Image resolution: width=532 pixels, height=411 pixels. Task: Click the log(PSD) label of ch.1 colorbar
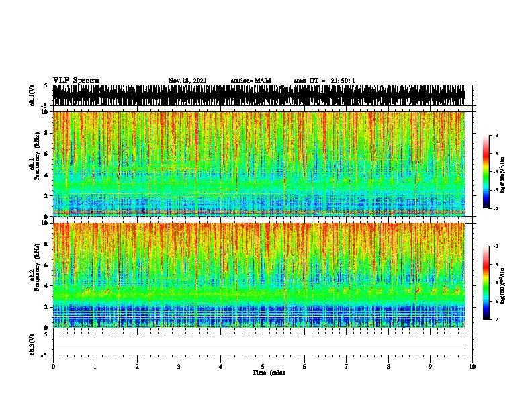[x=502, y=175]
